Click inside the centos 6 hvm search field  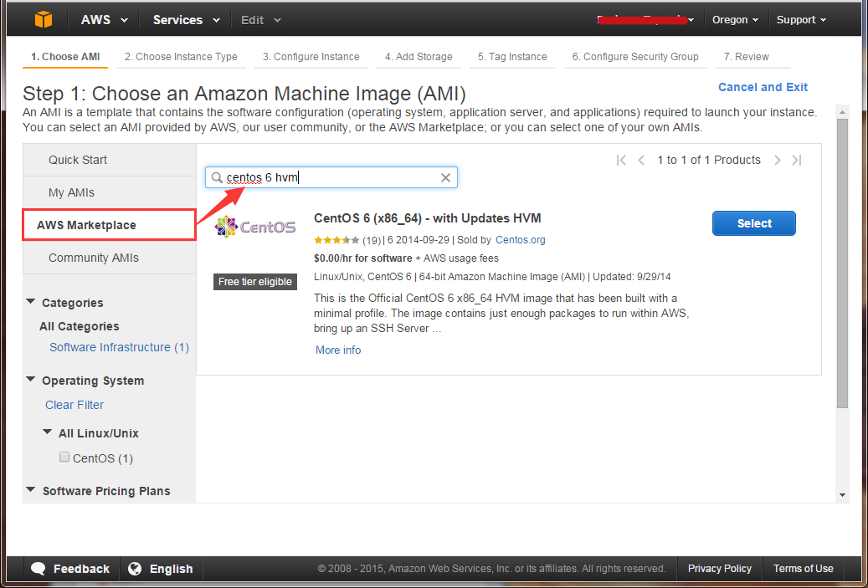331,177
